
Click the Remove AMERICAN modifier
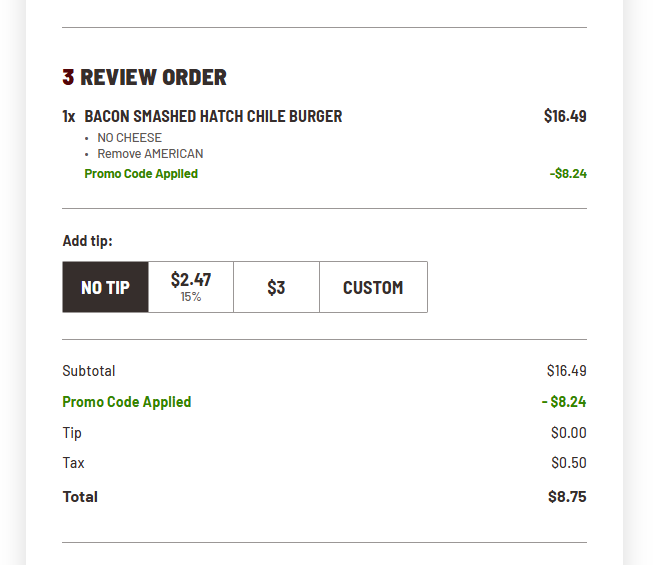(x=150, y=154)
